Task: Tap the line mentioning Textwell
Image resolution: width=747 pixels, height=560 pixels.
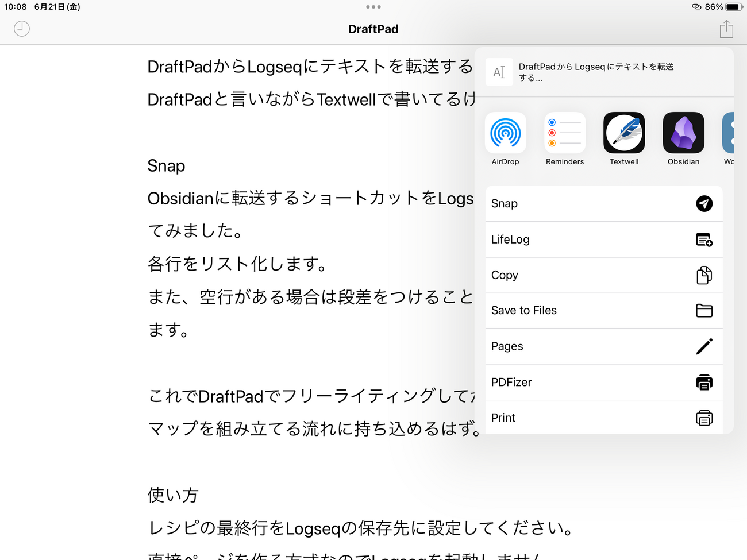Action: tap(311, 99)
